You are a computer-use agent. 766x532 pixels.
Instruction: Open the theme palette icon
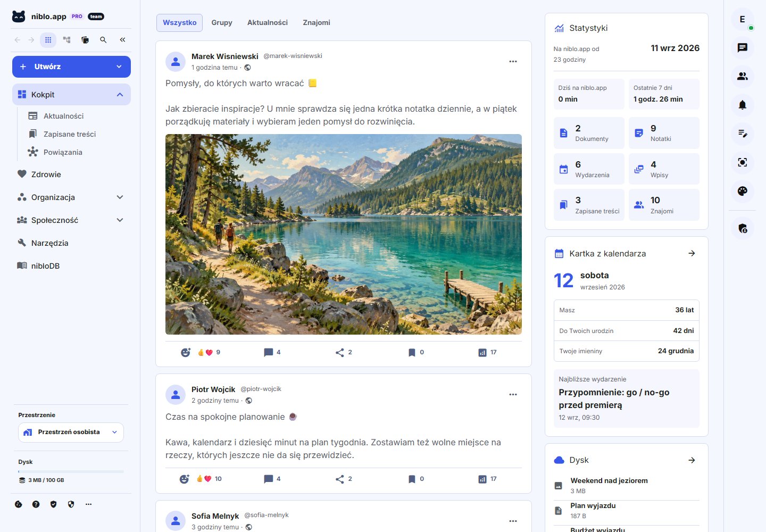743,191
